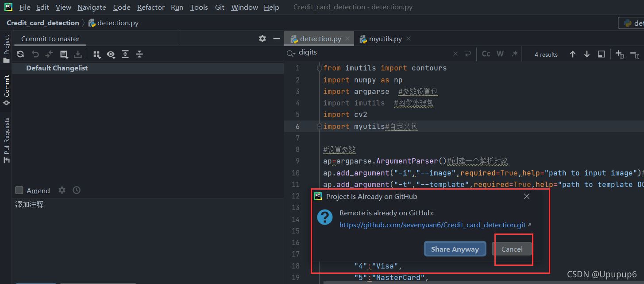
Task: Click in the commit message text area
Action: 146,235
